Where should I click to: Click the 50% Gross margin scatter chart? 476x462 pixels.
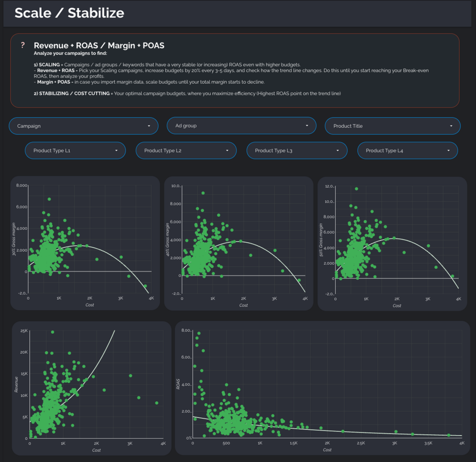click(x=392, y=244)
